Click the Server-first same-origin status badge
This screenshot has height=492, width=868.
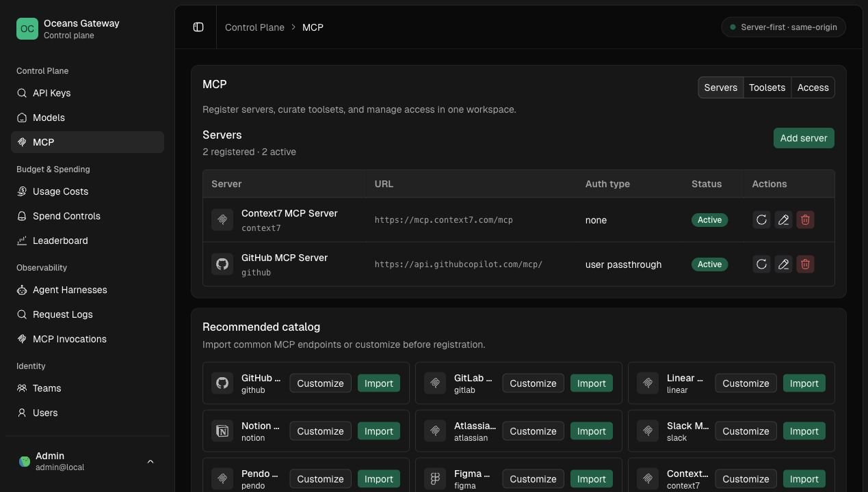coord(783,27)
